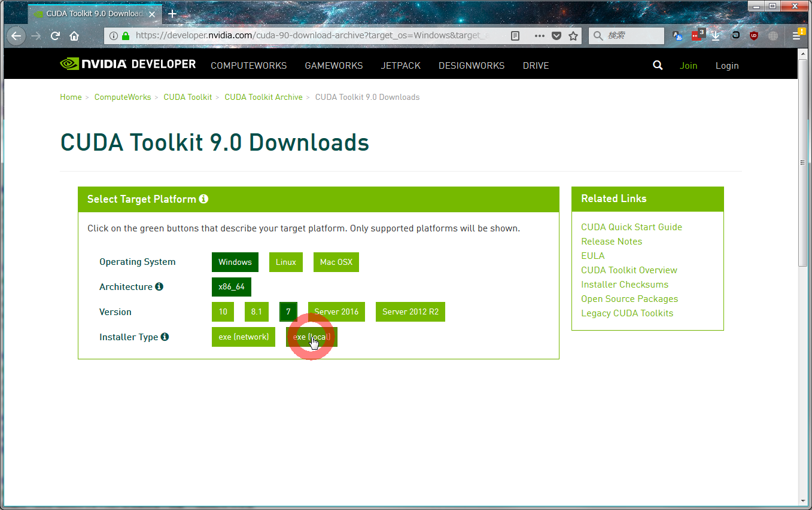Choose Windows version 8.1
The width and height of the screenshot is (812, 510).
click(257, 312)
